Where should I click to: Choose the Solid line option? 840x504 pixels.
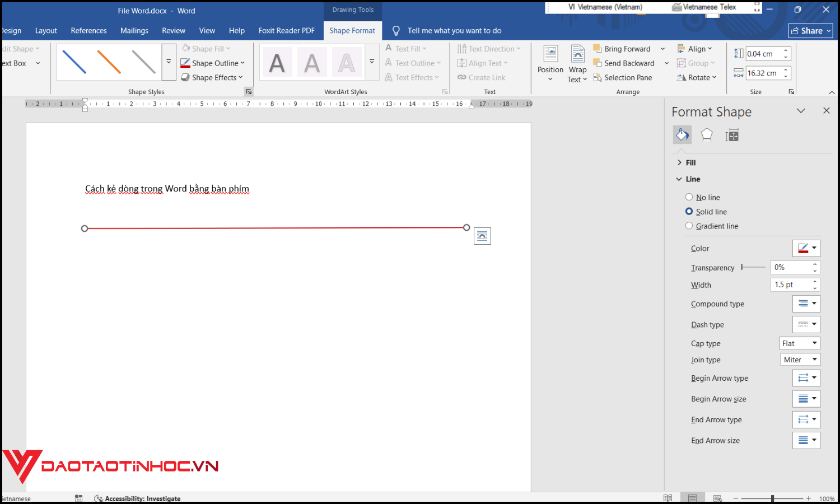tap(689, 212)
